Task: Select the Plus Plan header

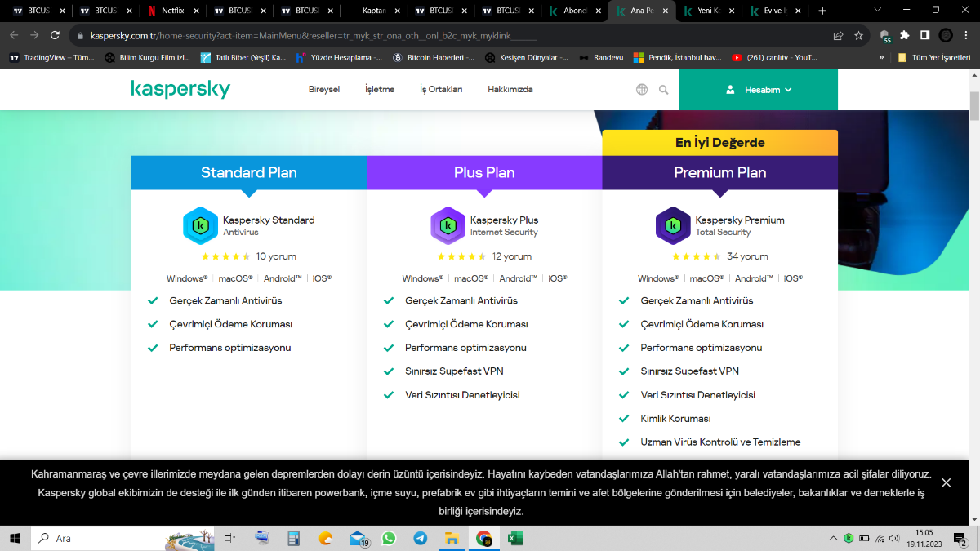Action: pyautogui.click(x=484, y=172)
